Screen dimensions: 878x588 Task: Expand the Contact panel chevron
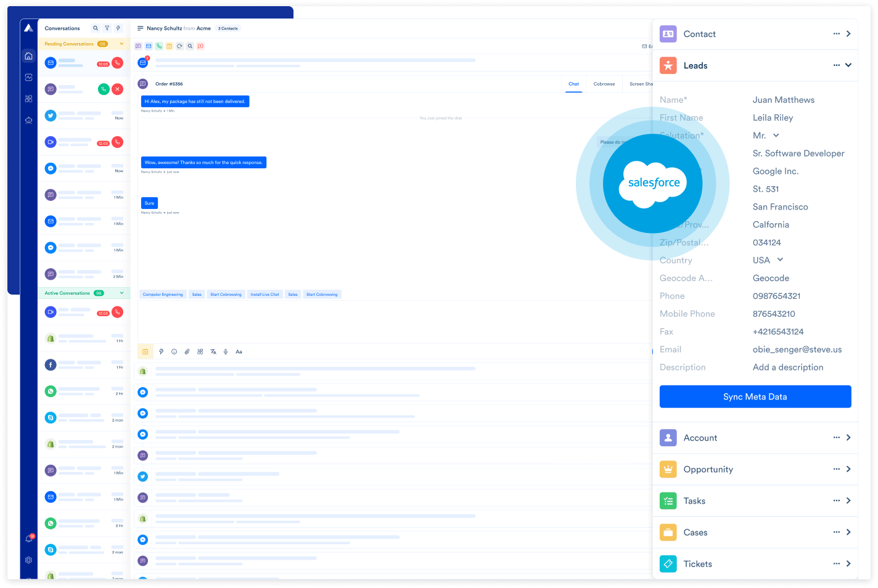point(848,34)
